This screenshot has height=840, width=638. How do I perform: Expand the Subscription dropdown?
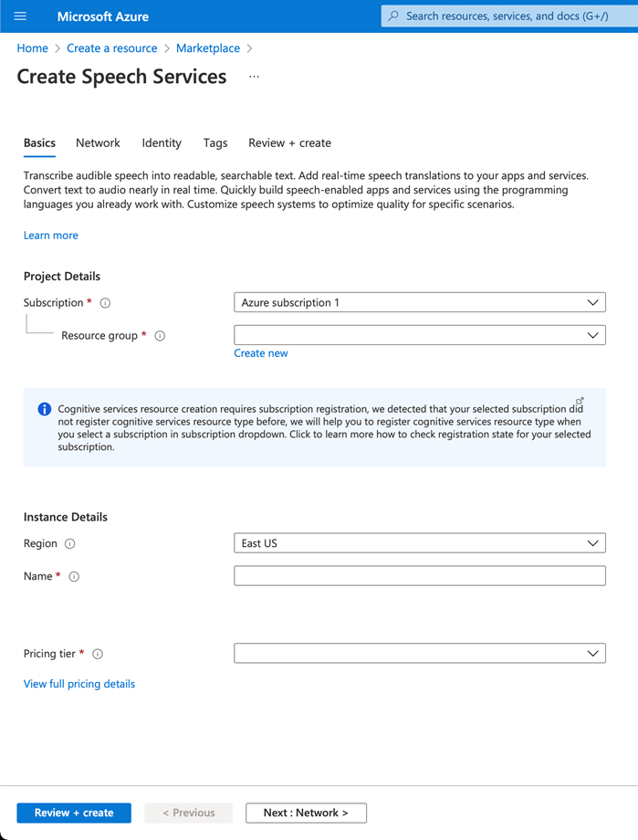(420, 302)
